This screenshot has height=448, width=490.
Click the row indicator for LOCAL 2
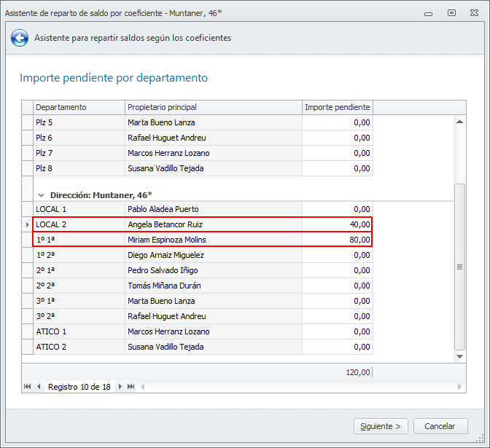point(28,224)
